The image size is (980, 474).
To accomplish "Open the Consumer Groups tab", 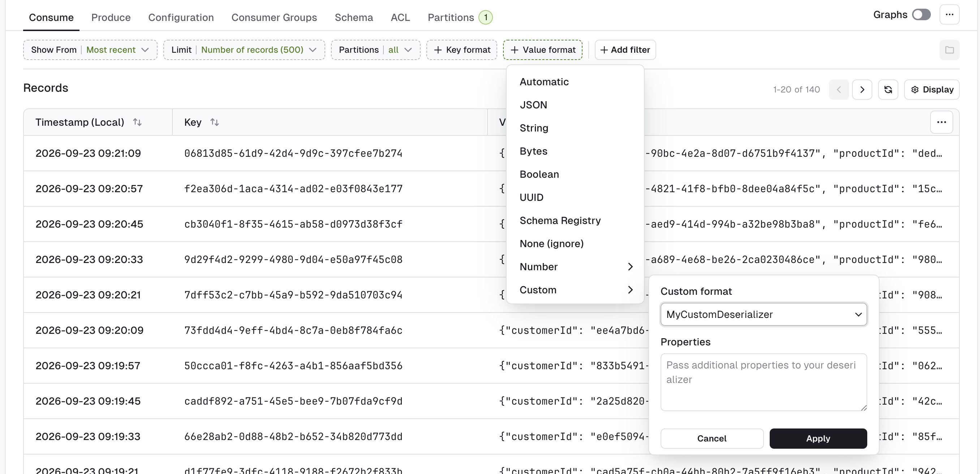I will (x=274, y=17).
